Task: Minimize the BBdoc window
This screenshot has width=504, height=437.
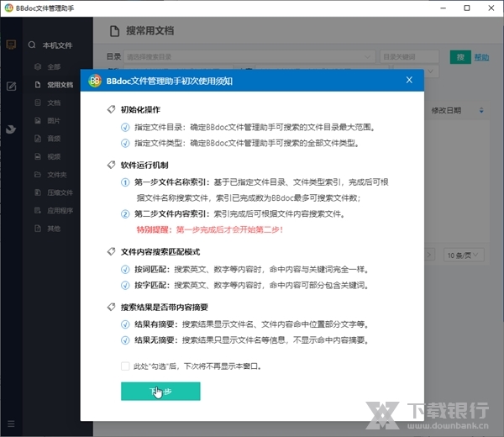Action: pyautogui.click(x=444, y=8)
